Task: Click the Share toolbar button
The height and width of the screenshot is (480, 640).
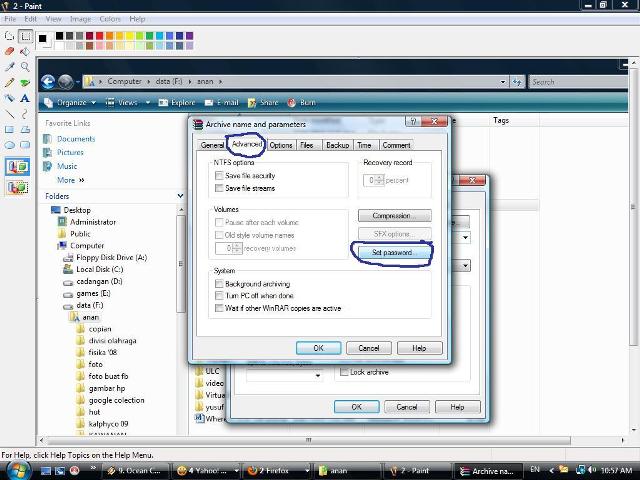Action: pos(263,102)
